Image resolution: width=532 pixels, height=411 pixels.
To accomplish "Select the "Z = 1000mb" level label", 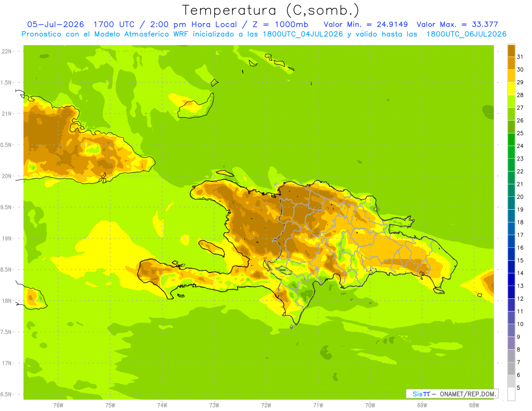I will 282,24.
